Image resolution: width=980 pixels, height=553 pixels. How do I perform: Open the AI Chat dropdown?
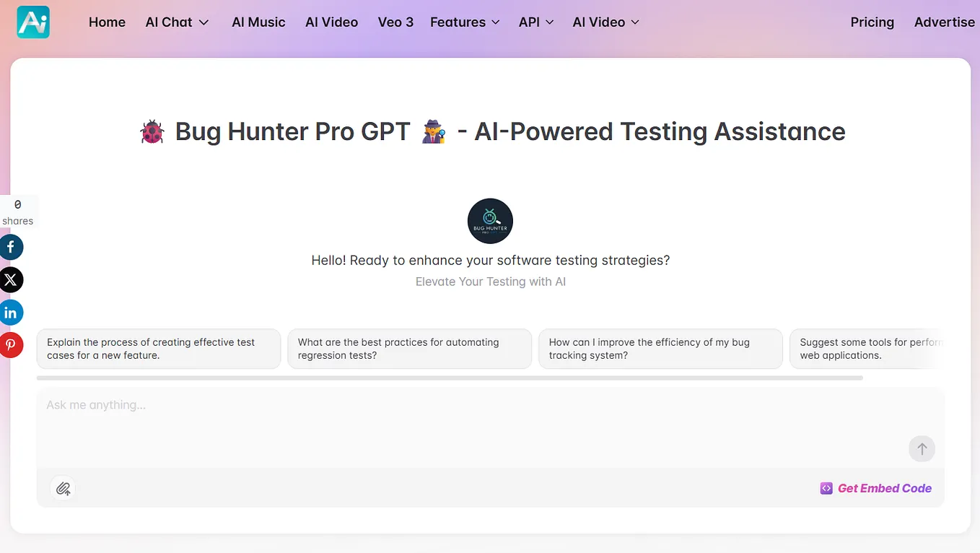176,22
